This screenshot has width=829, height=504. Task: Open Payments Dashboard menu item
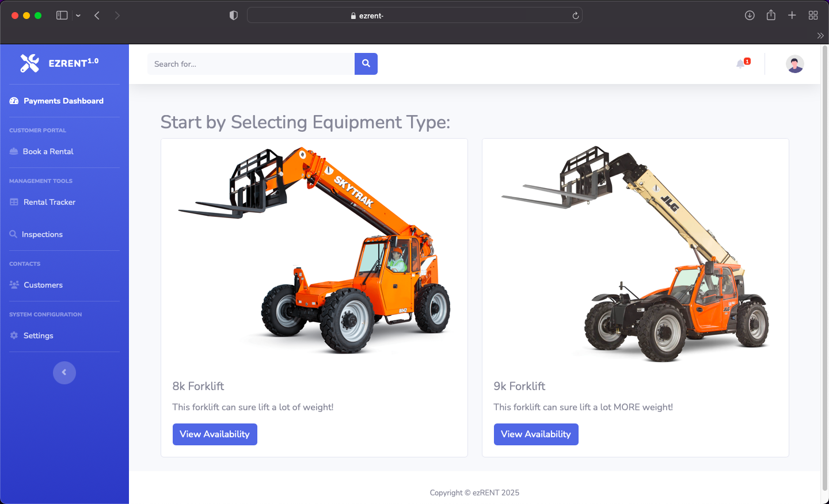coord(64,101)
